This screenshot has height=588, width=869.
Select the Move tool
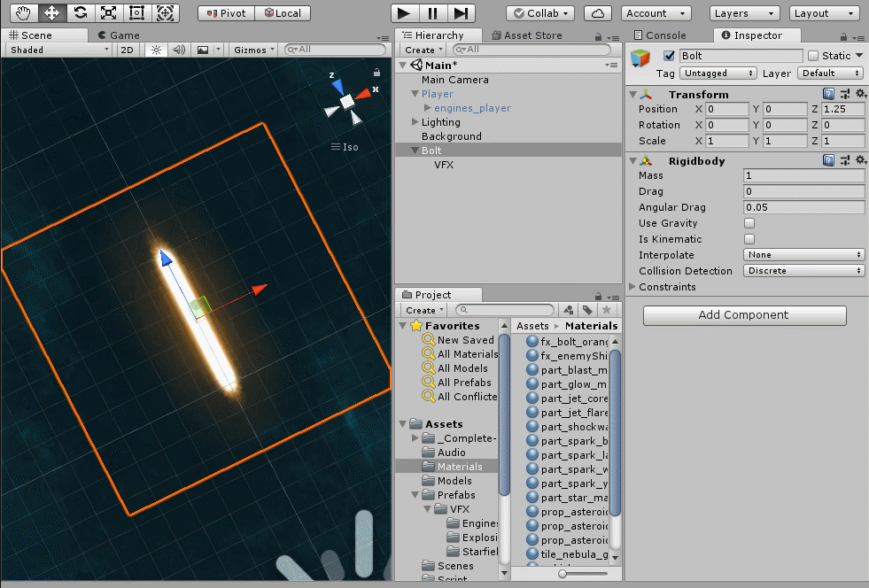pos(52,12)
